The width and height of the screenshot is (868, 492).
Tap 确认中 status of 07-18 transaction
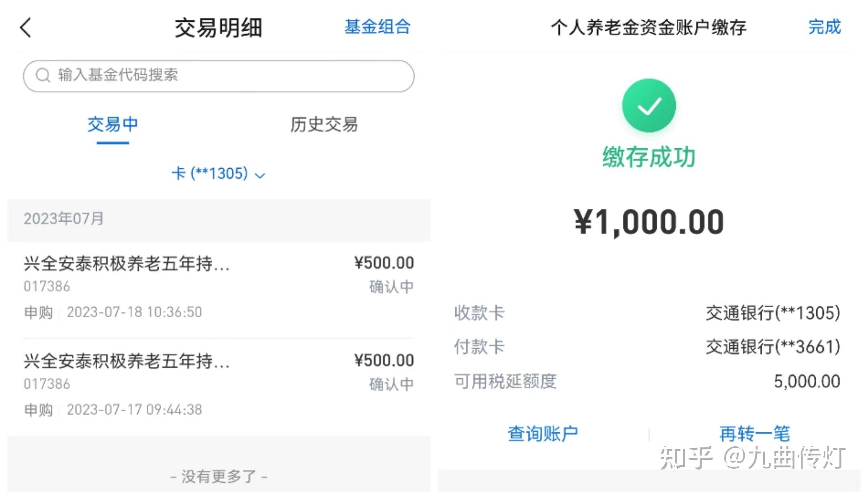point(391,287)
